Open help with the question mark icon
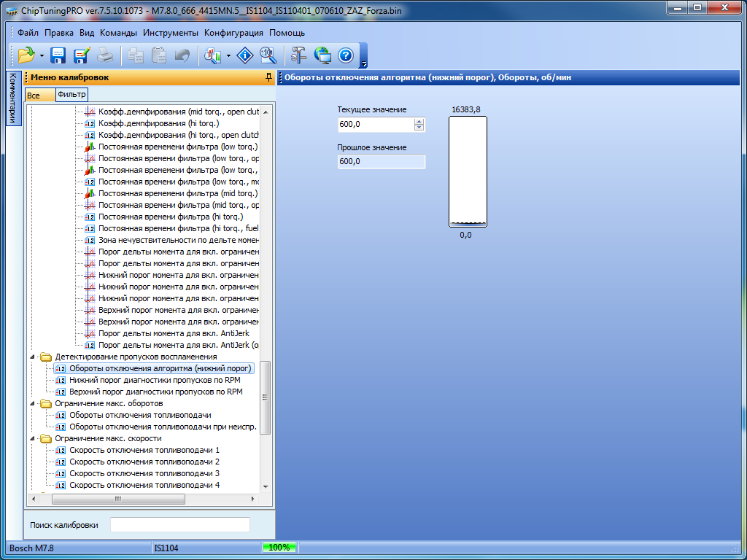The height and width of the screenshot is (560, 747). pos(346,55)
